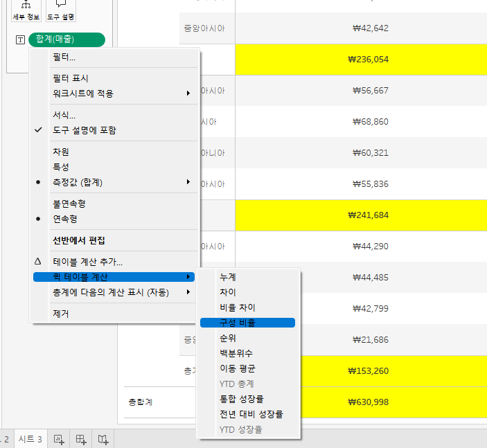
Task: Expand 워크시트에 적용 submenu
Action: 115,93
